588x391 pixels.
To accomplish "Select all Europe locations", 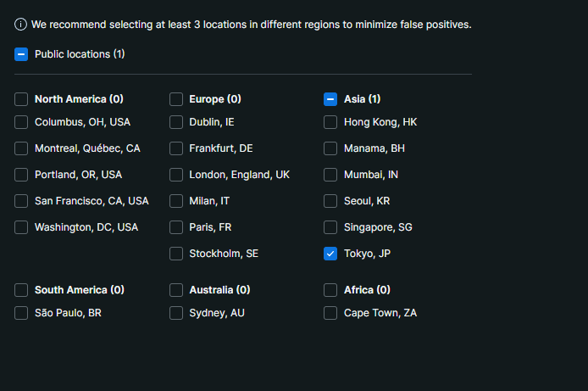I will pyautogui.click(x=176, y=99).
